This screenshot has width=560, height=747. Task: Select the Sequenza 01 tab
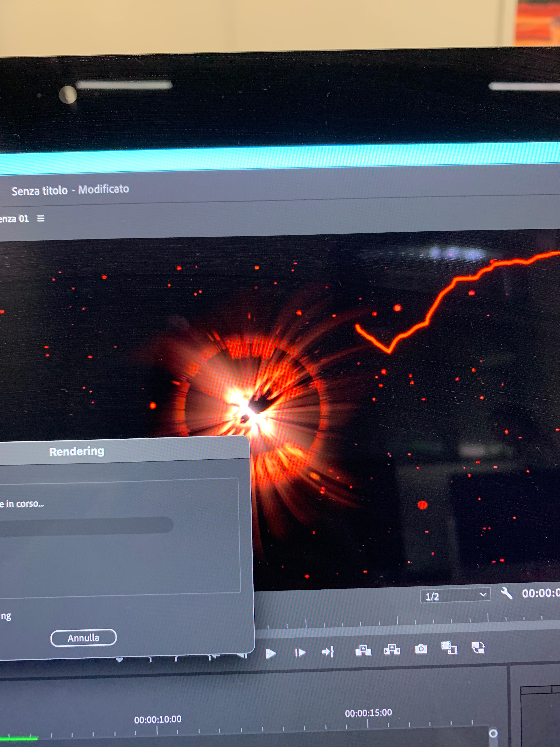tap(14, 219)
